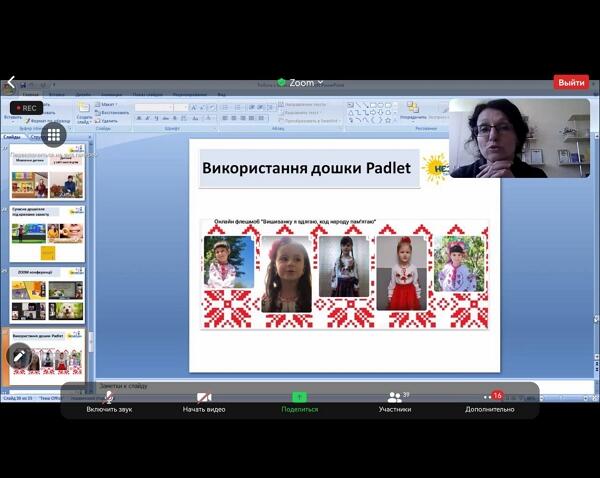Click Удалить delete slide button

[x=106, y=121]
